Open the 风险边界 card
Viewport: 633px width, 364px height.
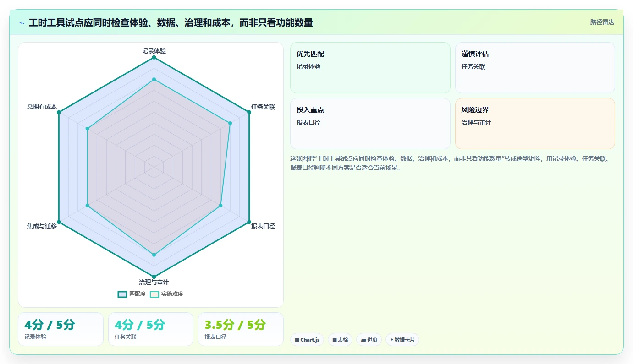point(535,124)
